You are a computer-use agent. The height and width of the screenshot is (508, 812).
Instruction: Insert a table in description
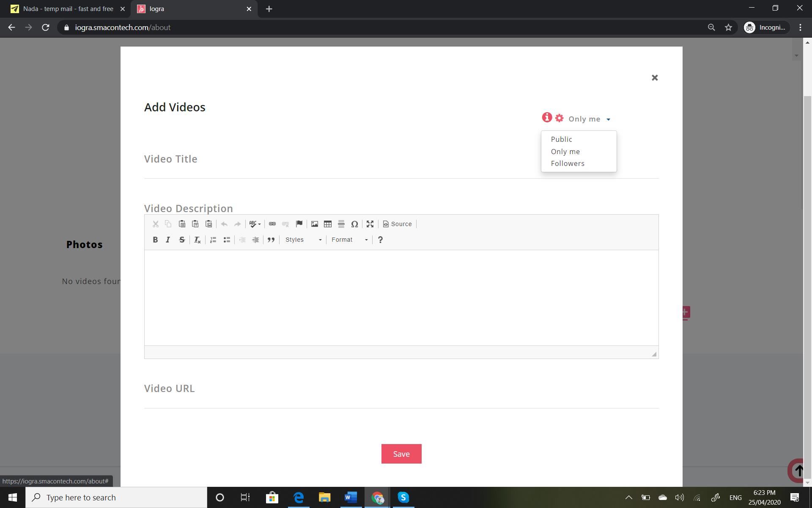tap(328, 224)
